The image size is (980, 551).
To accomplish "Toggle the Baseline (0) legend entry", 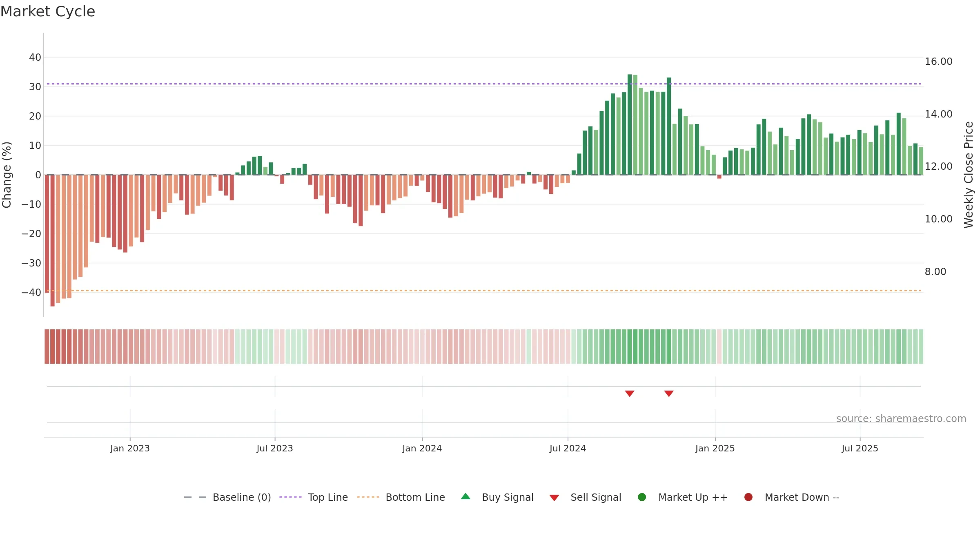I will (x=227, y=497).
